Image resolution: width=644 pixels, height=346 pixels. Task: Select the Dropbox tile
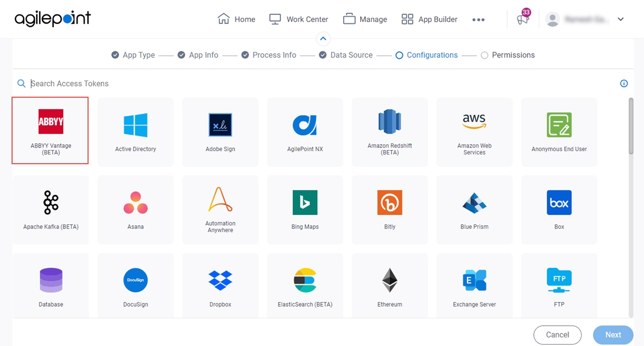(x=220, y=286)
